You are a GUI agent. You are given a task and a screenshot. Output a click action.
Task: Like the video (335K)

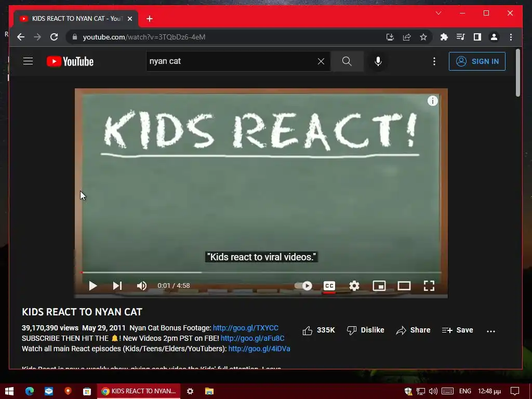(x=318, y=330)
